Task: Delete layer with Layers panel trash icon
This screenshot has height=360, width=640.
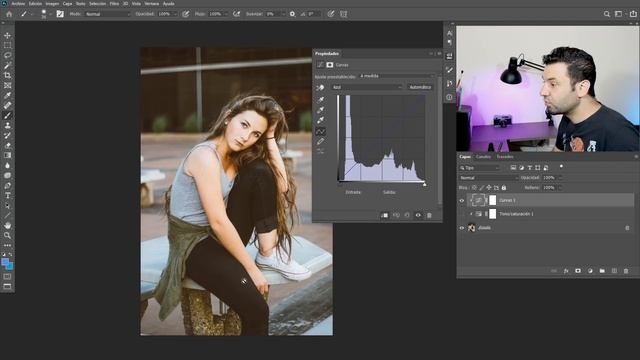Action: [x=626, y=271]
